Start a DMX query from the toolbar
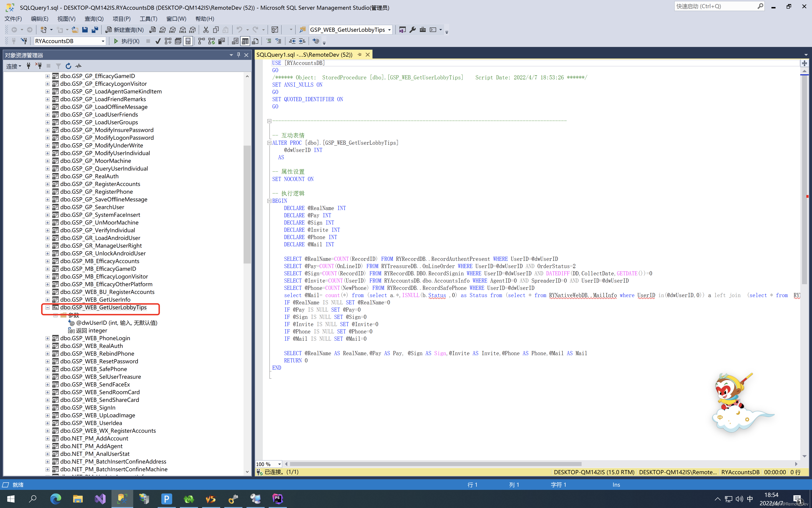Viewport: 812px width, 508px height. 172,30
